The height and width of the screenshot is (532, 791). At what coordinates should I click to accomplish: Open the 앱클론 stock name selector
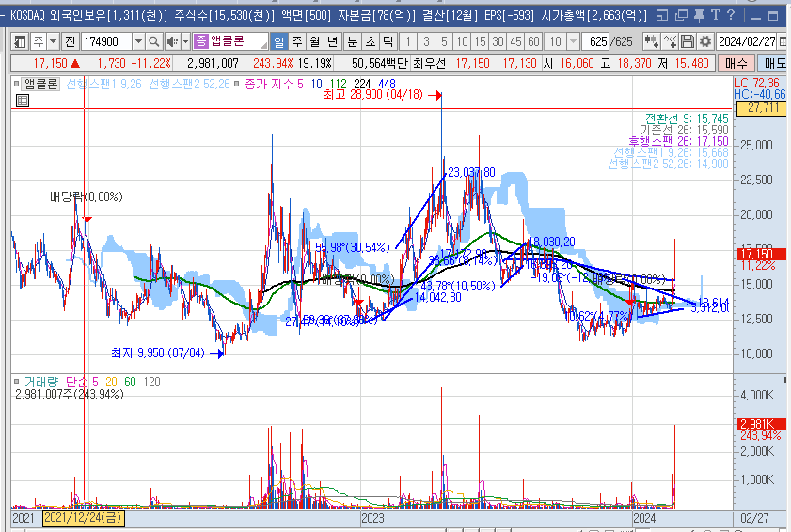[x=230, y=41]
